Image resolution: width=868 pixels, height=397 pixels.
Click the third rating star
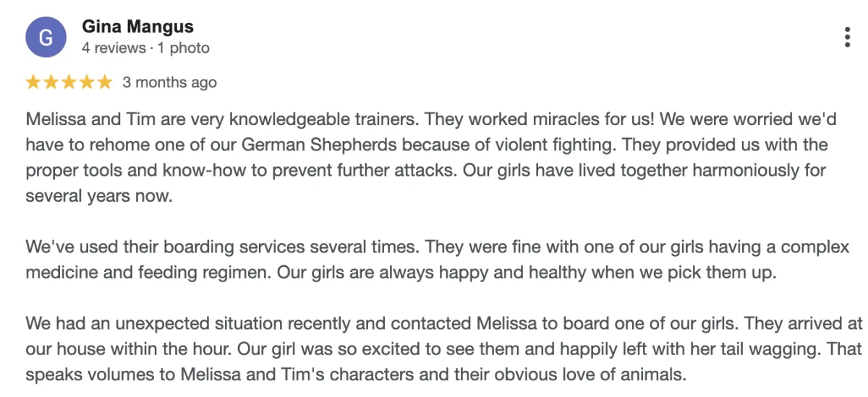point(69,82)
